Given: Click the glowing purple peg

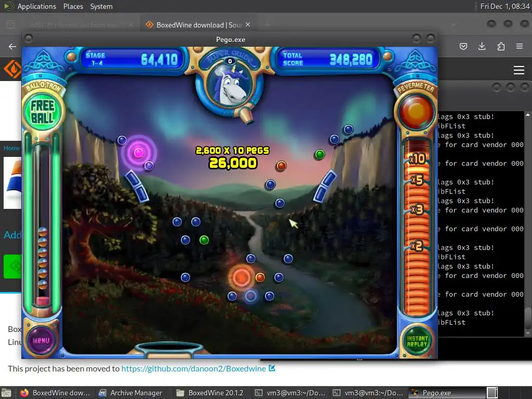Looking at the screenshot, I should click(138, 153).
